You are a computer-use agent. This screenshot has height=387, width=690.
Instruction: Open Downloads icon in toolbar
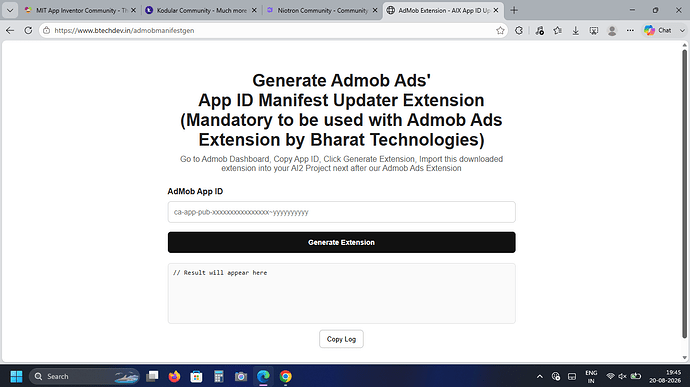point(576,30)
